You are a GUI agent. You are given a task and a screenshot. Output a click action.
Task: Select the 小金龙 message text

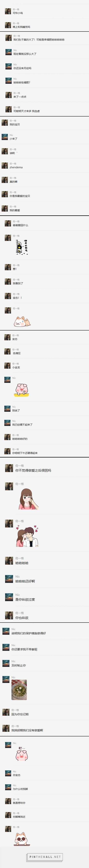coord(16,367)
